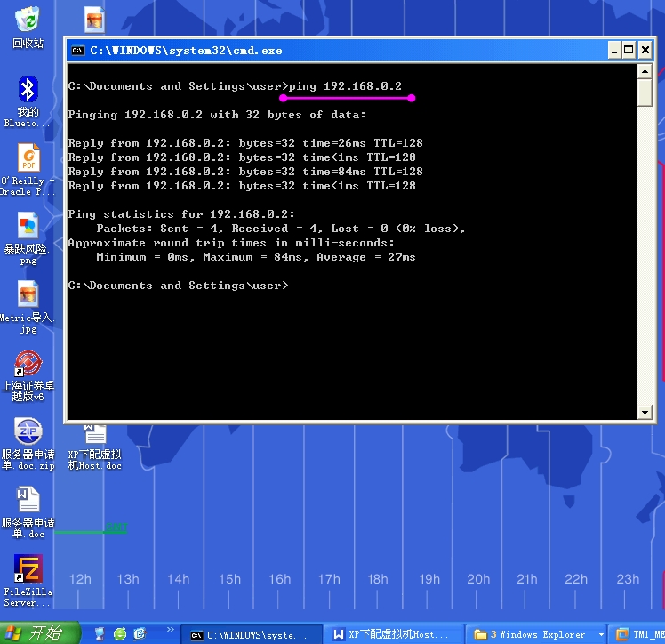Switch to XP下配虚拟机Host taskbar document
The height and width of the screenshot is (644, 665).
coord(393,635)
